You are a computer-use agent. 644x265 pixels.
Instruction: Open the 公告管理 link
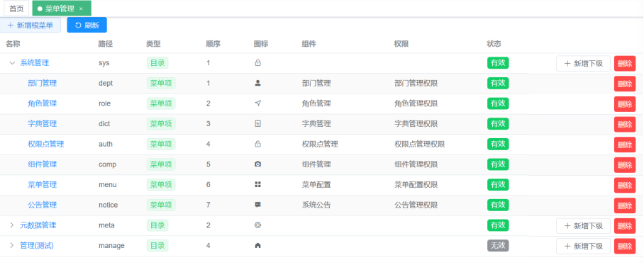click(x=43, y=205)
